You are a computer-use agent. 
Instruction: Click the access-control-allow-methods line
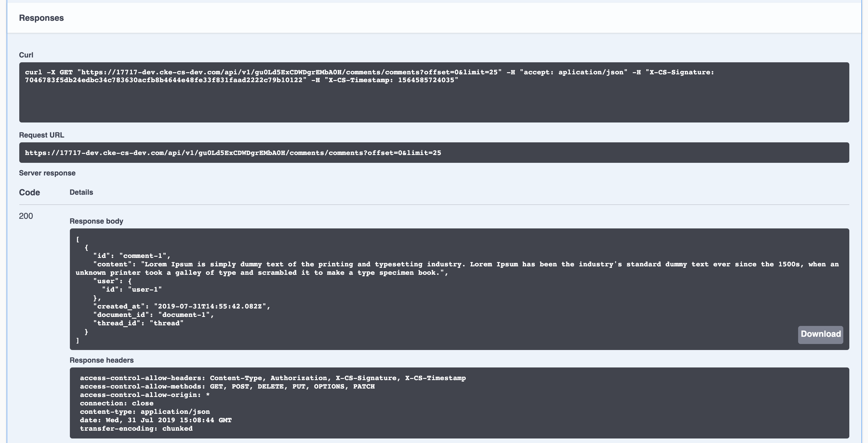click(x=227, y=386)
